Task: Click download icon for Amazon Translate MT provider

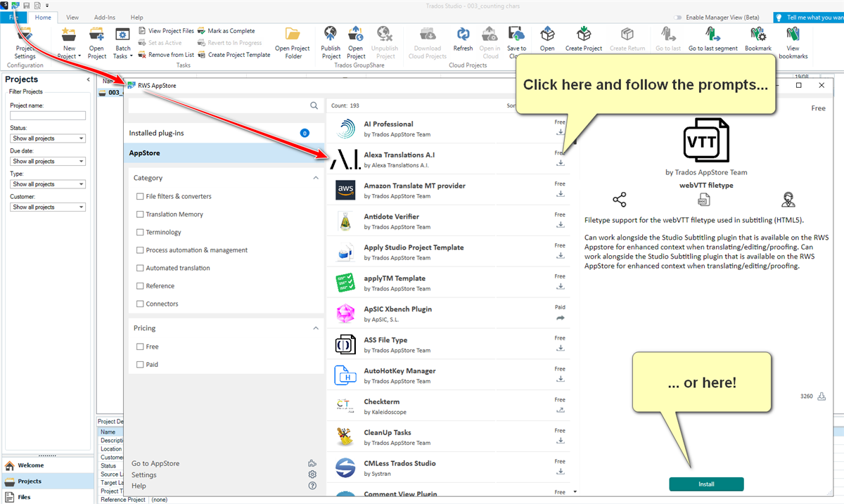Action: pyautogui.click(x=561, y=194)
